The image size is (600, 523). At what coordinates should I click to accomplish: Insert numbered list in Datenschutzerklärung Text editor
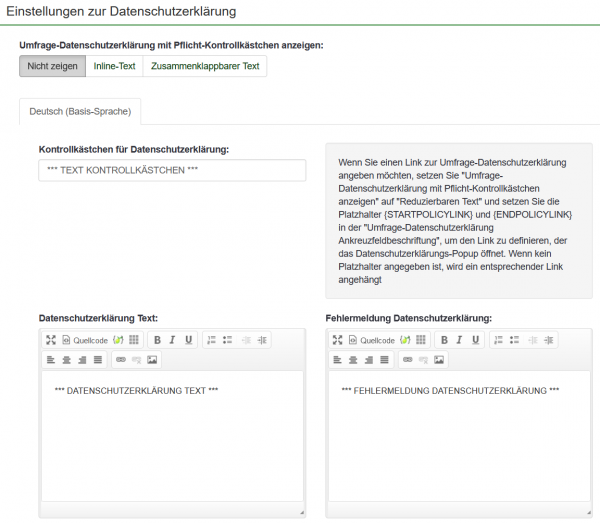211,340
